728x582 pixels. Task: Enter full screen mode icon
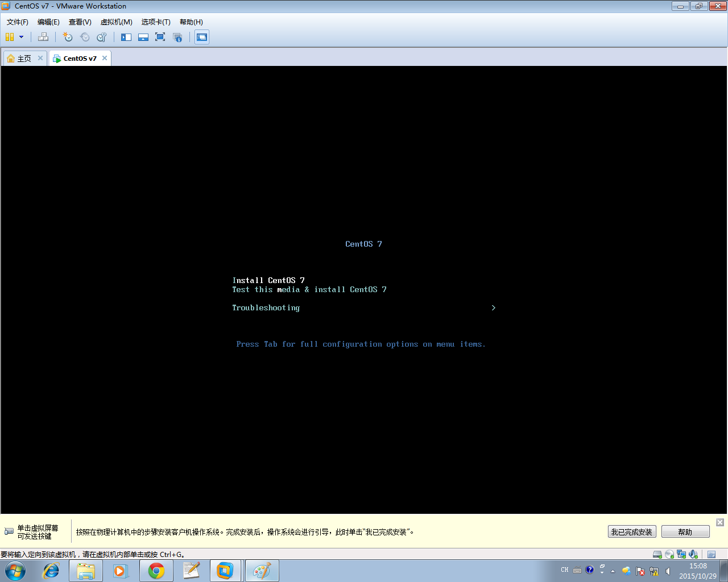tap(160, 37)
